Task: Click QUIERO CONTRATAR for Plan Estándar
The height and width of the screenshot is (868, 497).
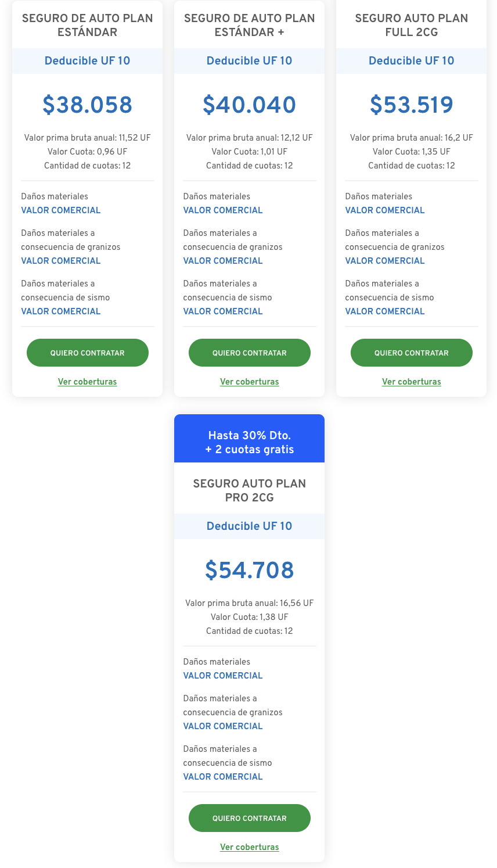Action: [x=87, y=353]
